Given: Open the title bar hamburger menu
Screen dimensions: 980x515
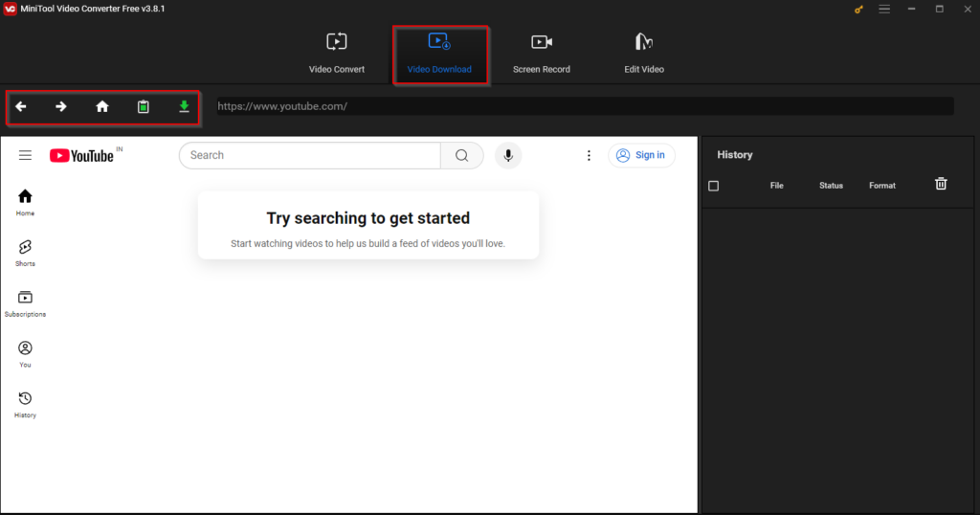Looking at the screenshot, I should pyautogui.click(x=883, y=9).
